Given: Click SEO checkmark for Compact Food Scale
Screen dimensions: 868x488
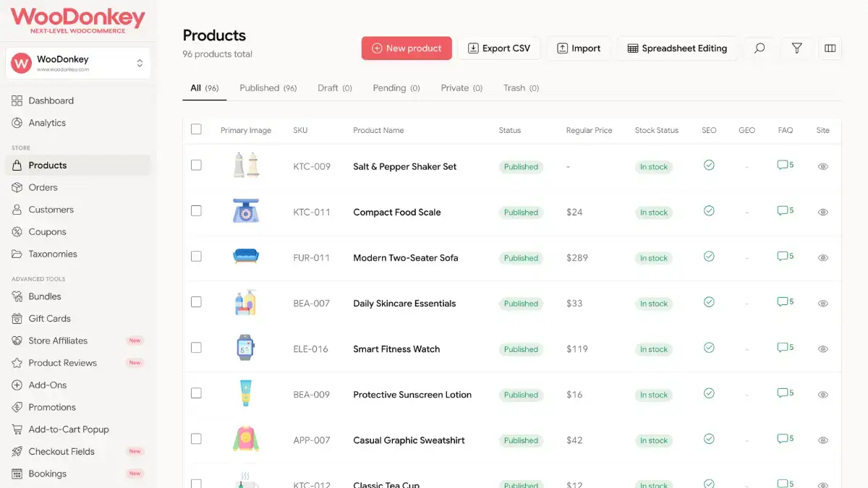Looking at the screenshot, I should tap(709, 210).
